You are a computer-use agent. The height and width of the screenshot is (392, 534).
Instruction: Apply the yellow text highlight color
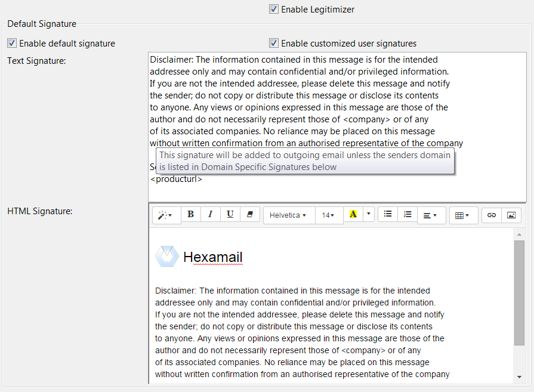point(353,215)
